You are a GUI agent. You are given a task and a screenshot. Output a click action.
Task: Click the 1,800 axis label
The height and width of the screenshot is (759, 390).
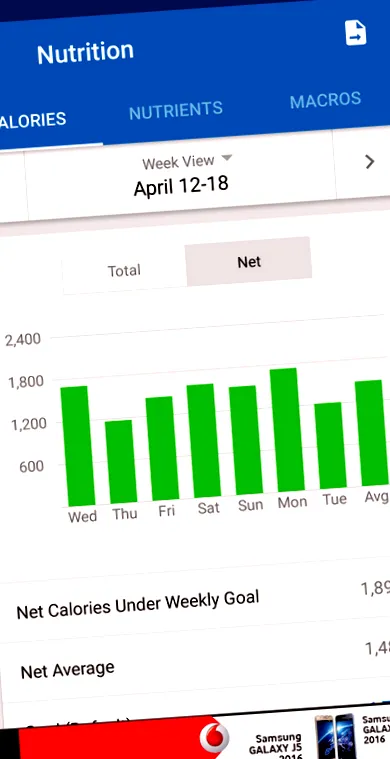point(26,382)
